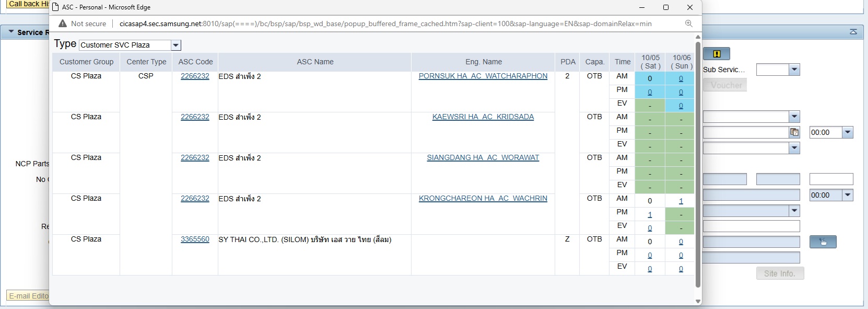Open the calendar picker icon beside date field
Viewport: 868px width, 309px height.
(x=794, y=132)
